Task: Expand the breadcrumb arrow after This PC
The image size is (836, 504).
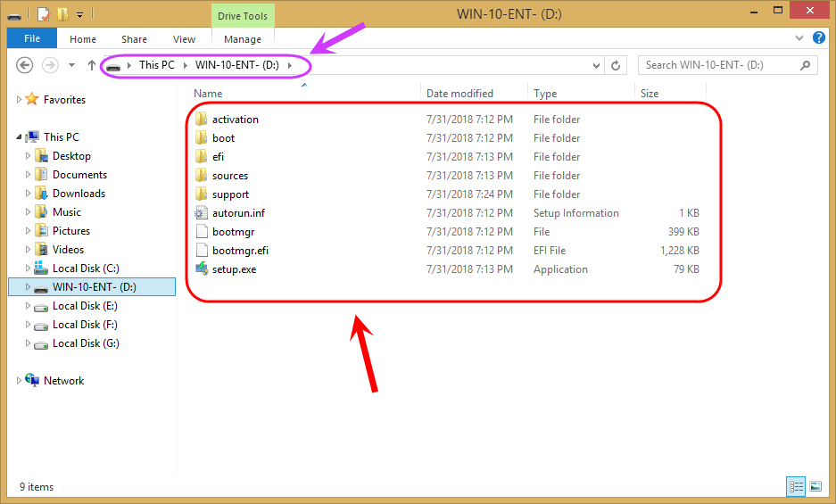Action: [x=185, y=65]
